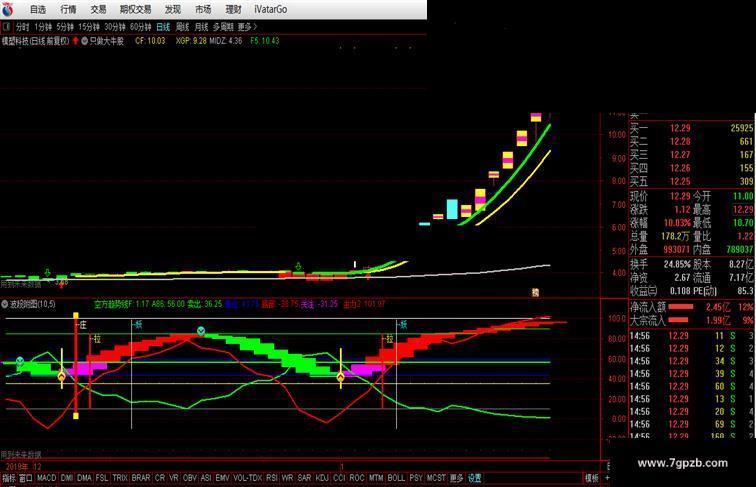Click the leftmost green down-arrow signal in main chart
Viewport: 756px width, 487px height.
(x=47, y=273)
